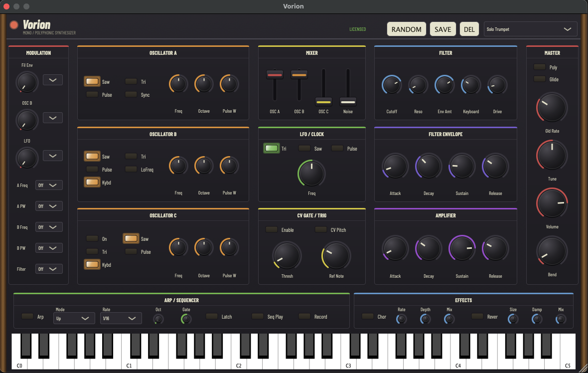Click the DEL preset button
588x373 pixels.
point(469,29)
